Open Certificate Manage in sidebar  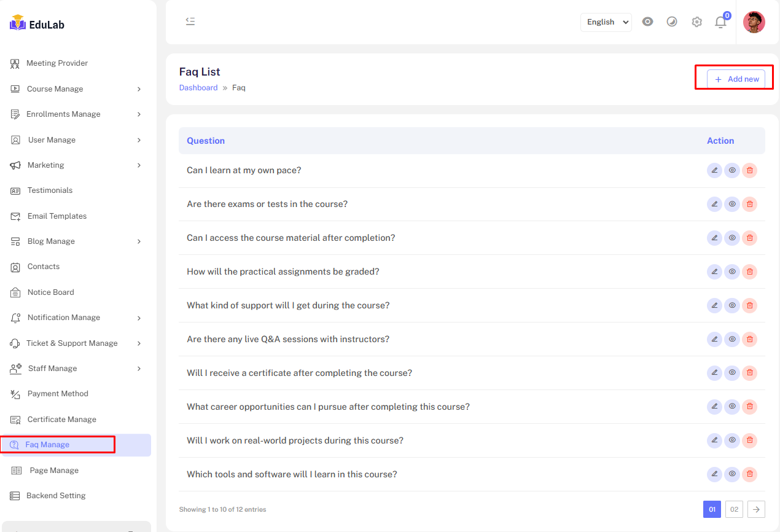[x=61, y=420]
